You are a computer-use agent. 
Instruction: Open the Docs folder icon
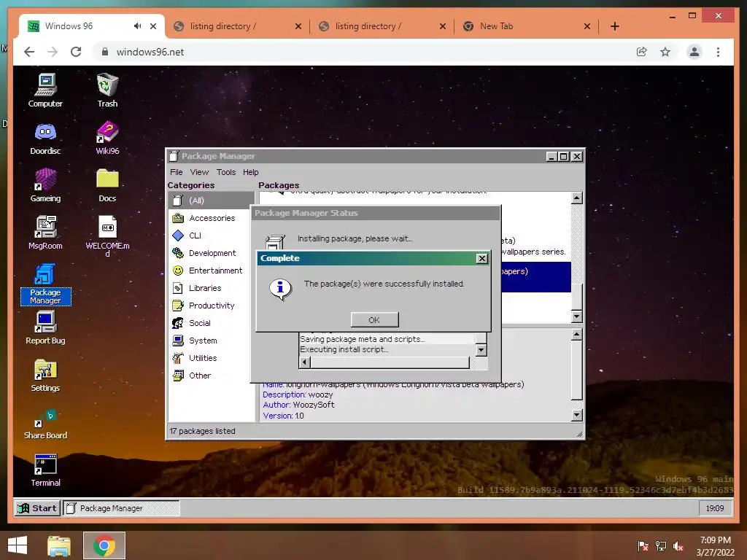pos(107,186)
